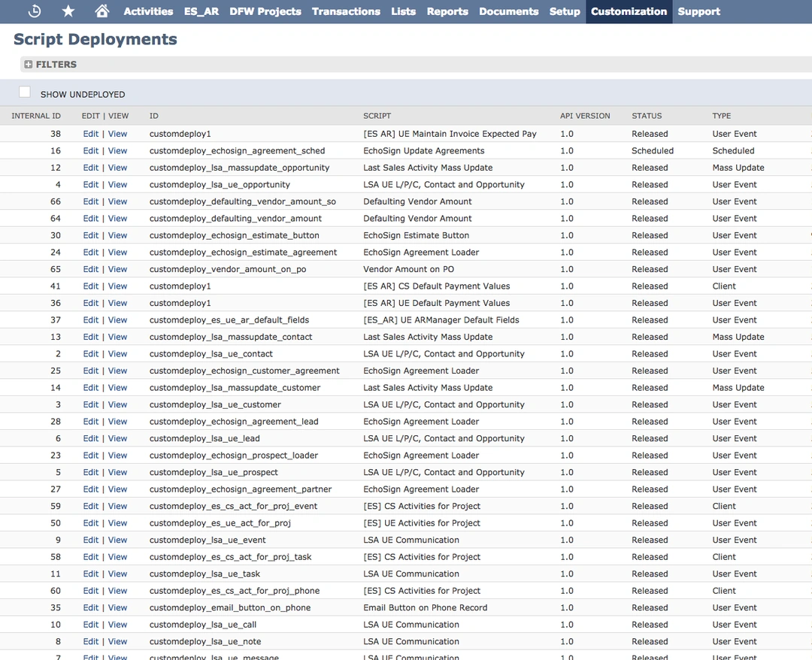Image resolution: width=812 pixels, height=660 pixels.
Task: Open the ES_AR menu
Action: (x=201, y=11)
